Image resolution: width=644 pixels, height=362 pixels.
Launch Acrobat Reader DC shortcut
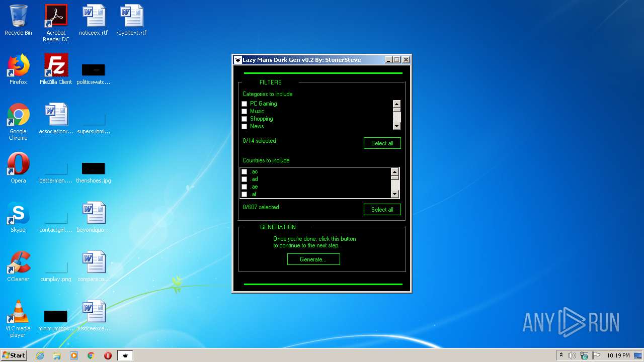tap(56, 23)
